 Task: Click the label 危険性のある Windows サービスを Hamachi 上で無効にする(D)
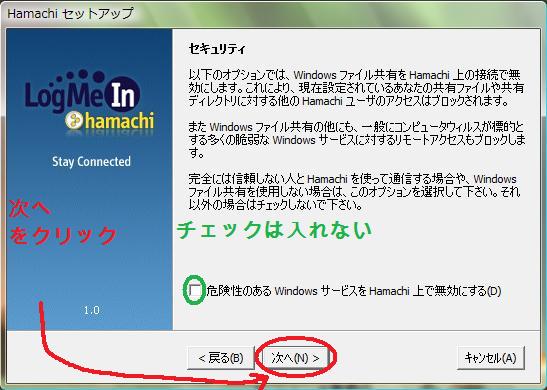(x=354, y=290)
